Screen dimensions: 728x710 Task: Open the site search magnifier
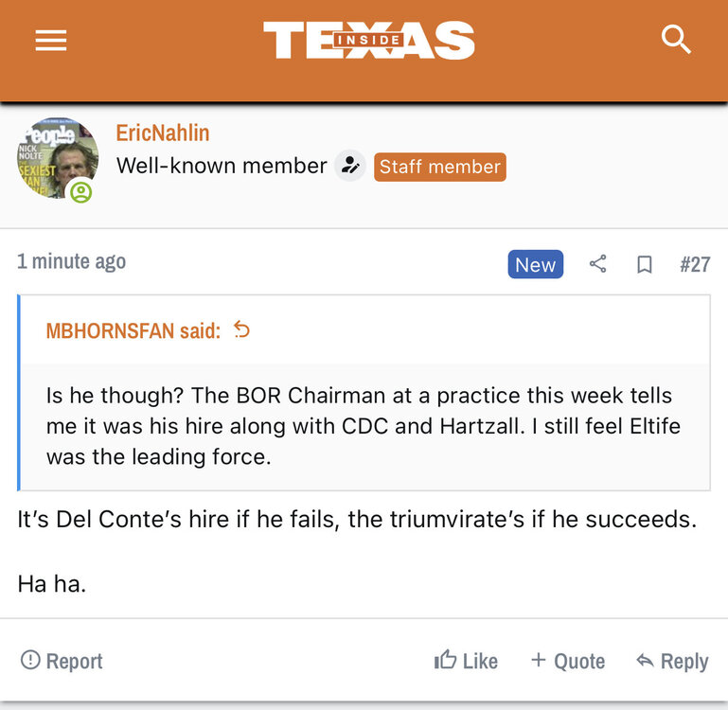click(676, 40)
